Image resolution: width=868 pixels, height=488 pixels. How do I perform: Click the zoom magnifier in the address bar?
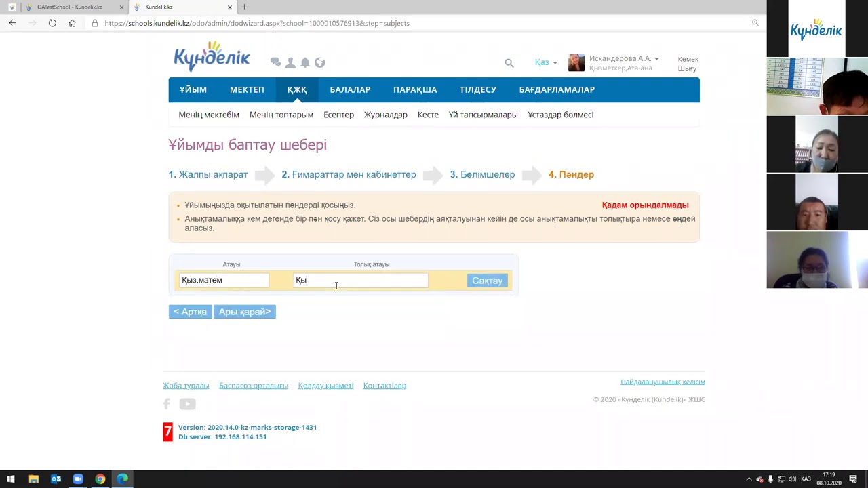tap(755, 23)
